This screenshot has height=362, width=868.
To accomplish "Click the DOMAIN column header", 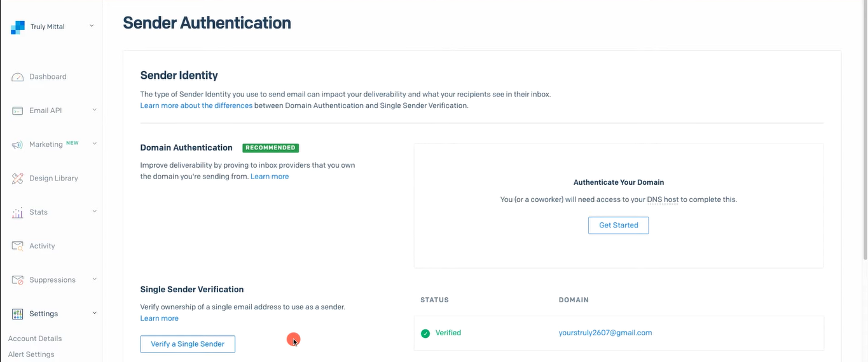I will [x=574, y=300].
